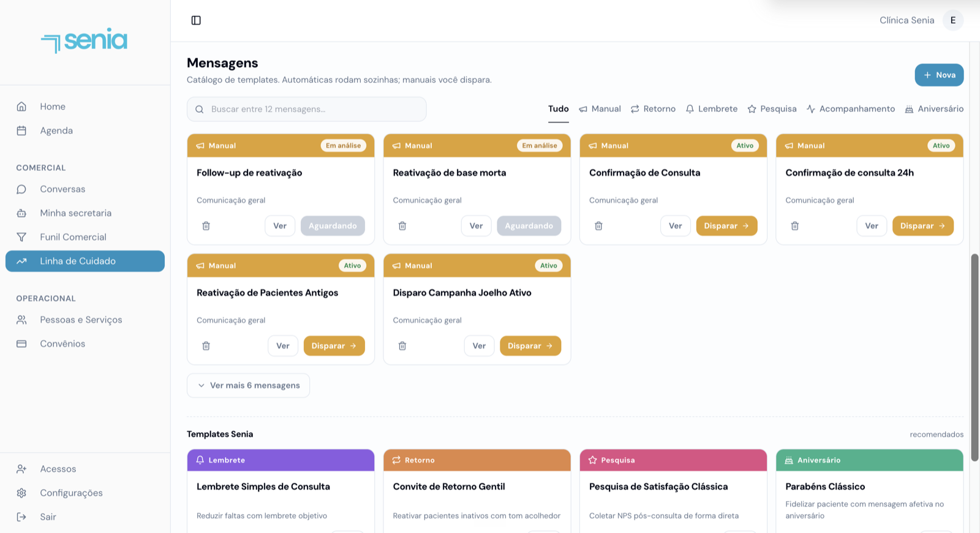This screenshot has height=533, width=980.
Task: Click the star icon on Pesquisa template
Action: coord(592,460)
